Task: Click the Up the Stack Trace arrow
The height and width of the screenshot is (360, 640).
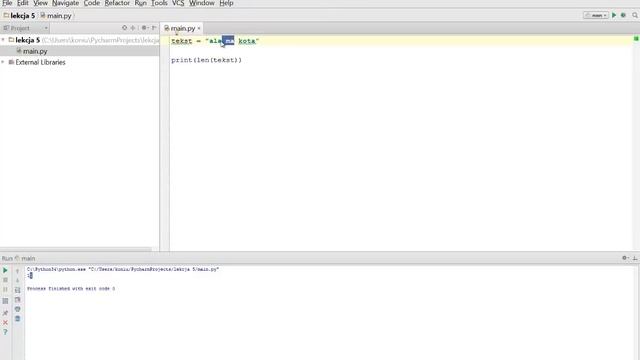Action: click(18, 271)
